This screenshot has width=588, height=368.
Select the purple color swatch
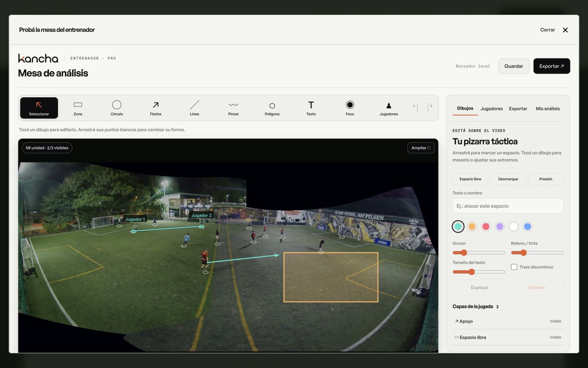coord(500,227)
